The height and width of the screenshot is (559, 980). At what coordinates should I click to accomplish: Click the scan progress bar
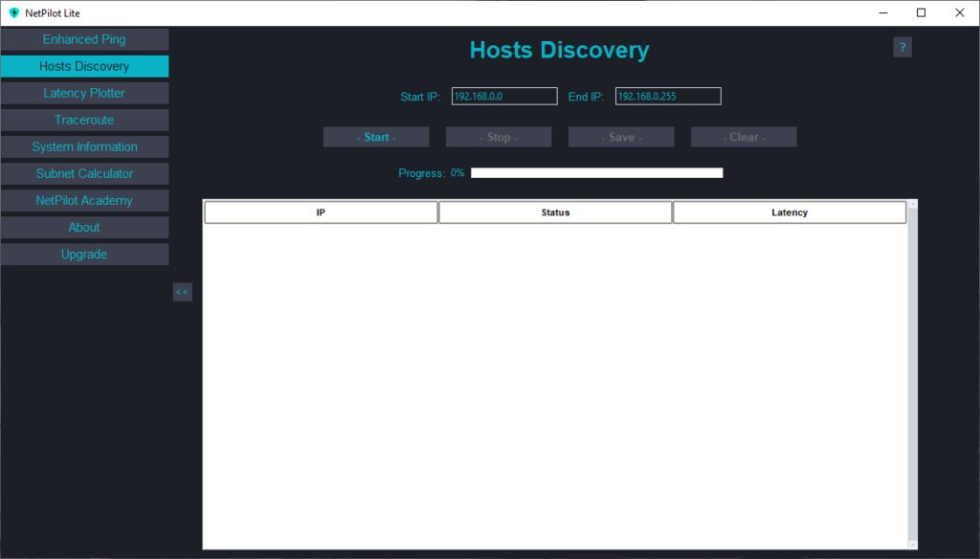[597, 173]
